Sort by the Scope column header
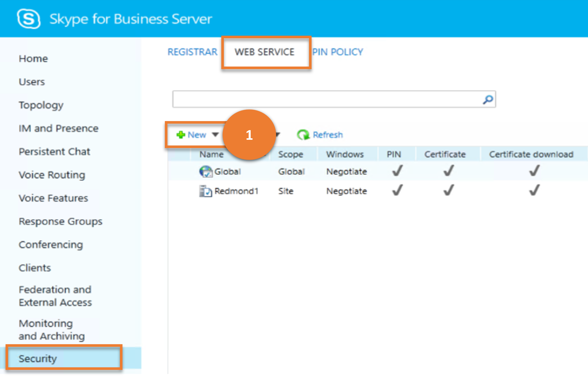Screen dimensions: 588x376 (291, 154)
